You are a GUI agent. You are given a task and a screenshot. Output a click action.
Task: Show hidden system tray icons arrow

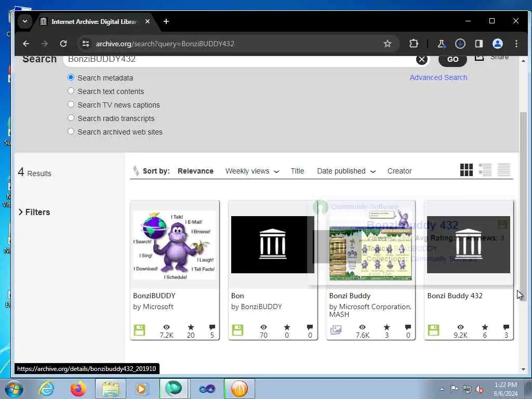442,390
